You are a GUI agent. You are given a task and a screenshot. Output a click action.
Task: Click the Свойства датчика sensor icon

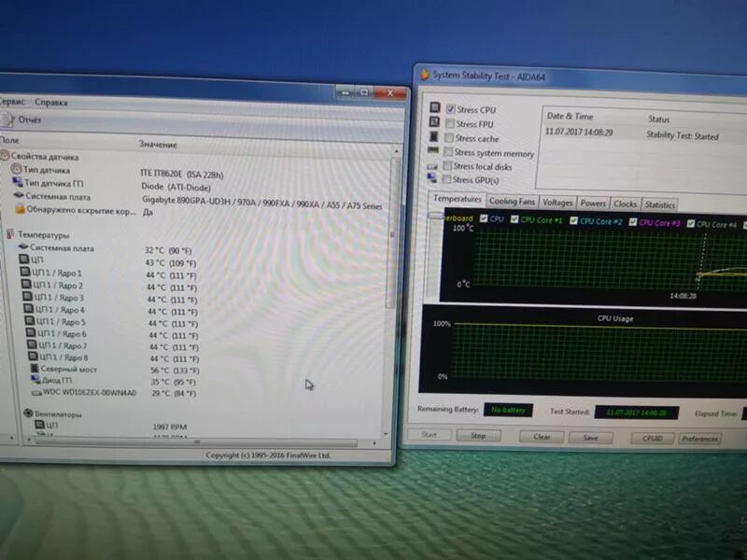pyautogui.click(x=5, y=155)
